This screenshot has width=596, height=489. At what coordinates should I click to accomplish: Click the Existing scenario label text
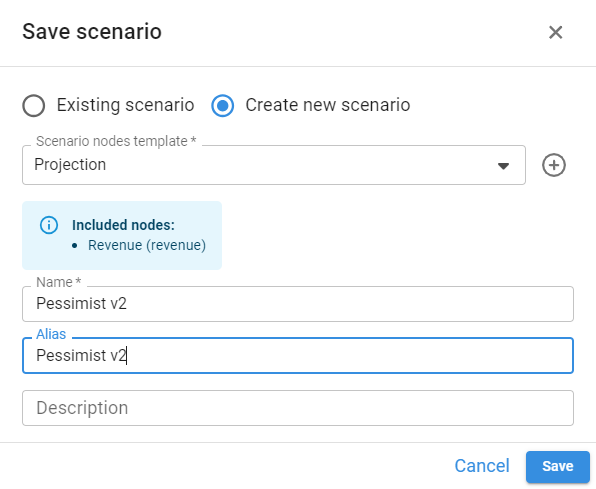click(x=125, y=105)
